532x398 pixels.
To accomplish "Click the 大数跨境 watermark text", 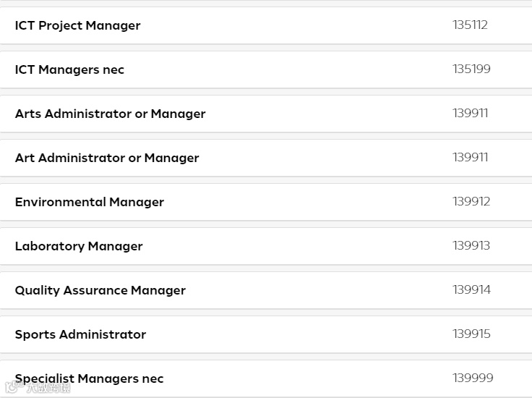I will 48,388.
